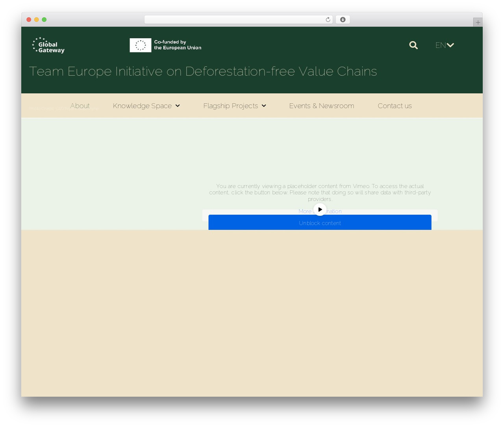The height and width of the screenshot is (427, 504).
Task: Go to Events & Newsroom page
Action: pyautogui.click(x=322, y=106)
